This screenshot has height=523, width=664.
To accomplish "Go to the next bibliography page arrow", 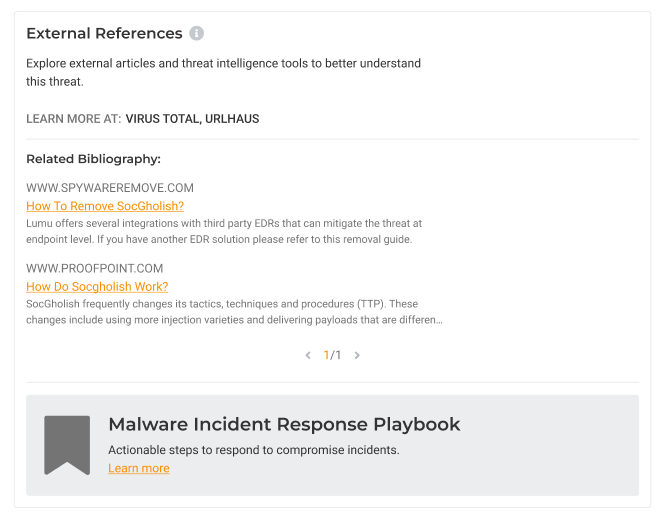I will pyautogui.click(x=357, y=355).
